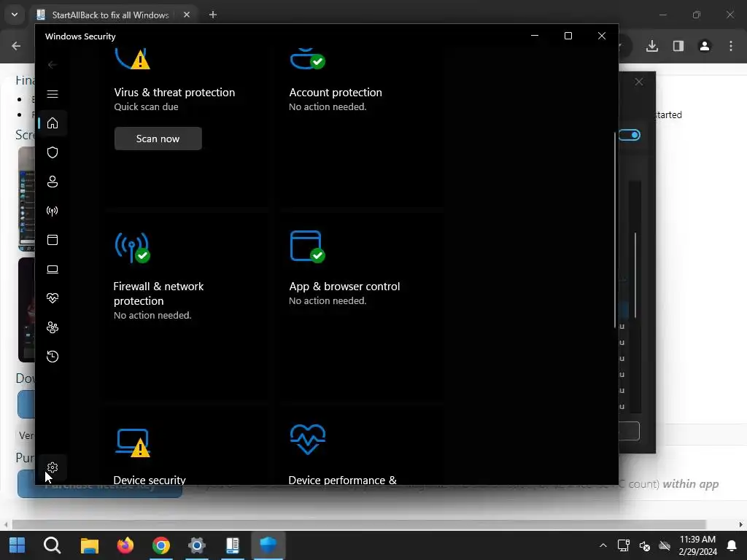Open the shield Virus & threat protection sidebar icon
The height and width of the screenshot is (560, 747).
pos(53,152)
